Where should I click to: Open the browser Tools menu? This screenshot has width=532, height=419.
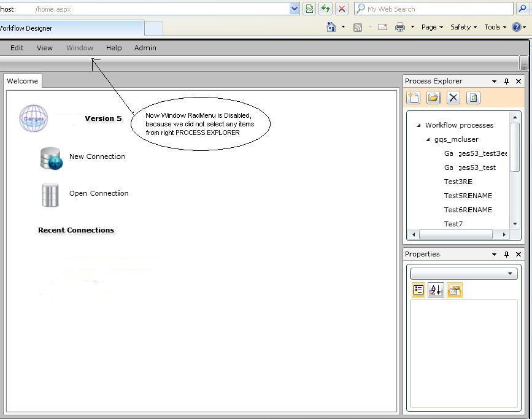coord(495,27)
